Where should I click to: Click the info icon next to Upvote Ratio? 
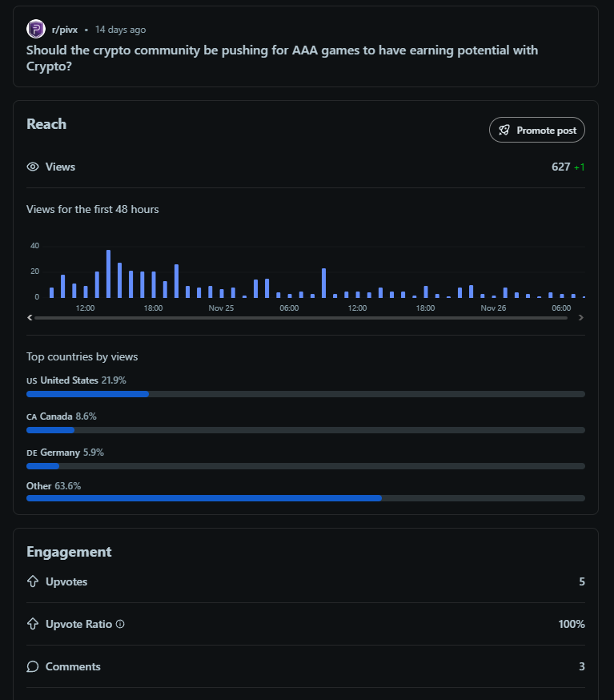click(120, 624)
